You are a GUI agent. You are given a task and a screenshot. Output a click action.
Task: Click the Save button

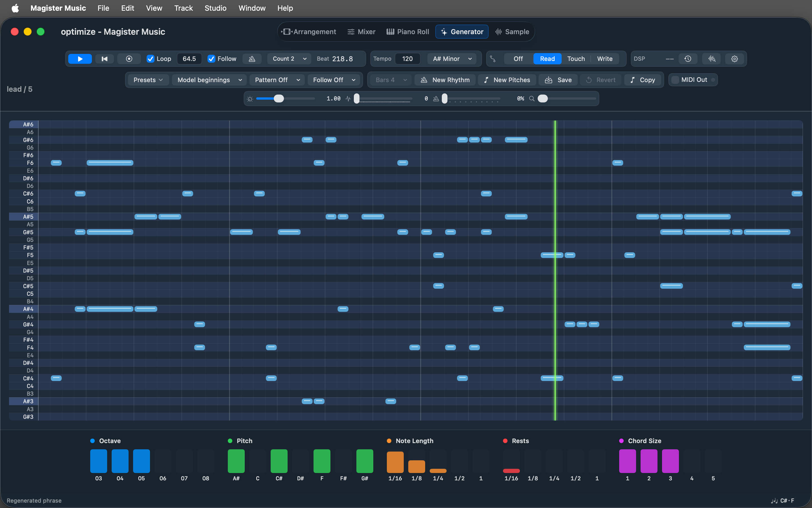558,80
